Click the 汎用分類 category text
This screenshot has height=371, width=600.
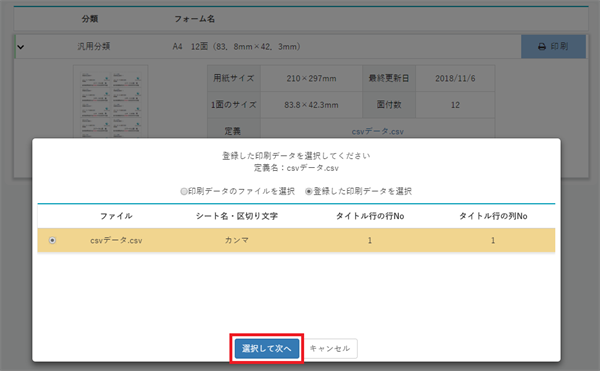tap(94, 47)
